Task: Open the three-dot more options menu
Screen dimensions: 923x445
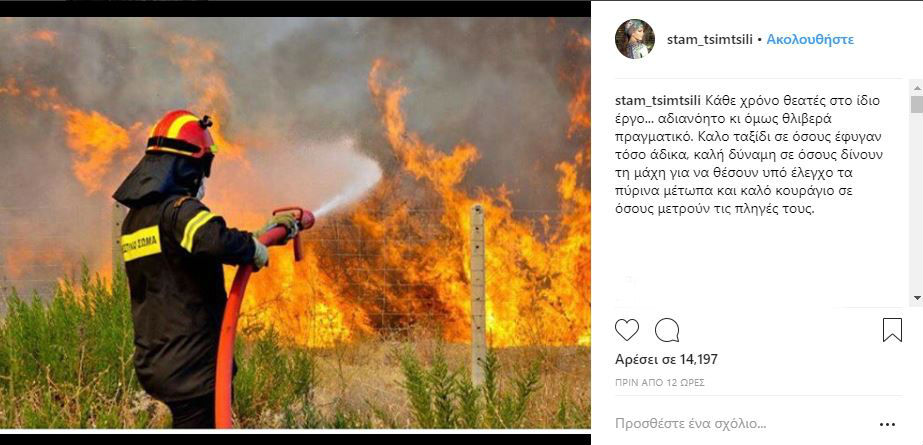Action: coord(887,424)
